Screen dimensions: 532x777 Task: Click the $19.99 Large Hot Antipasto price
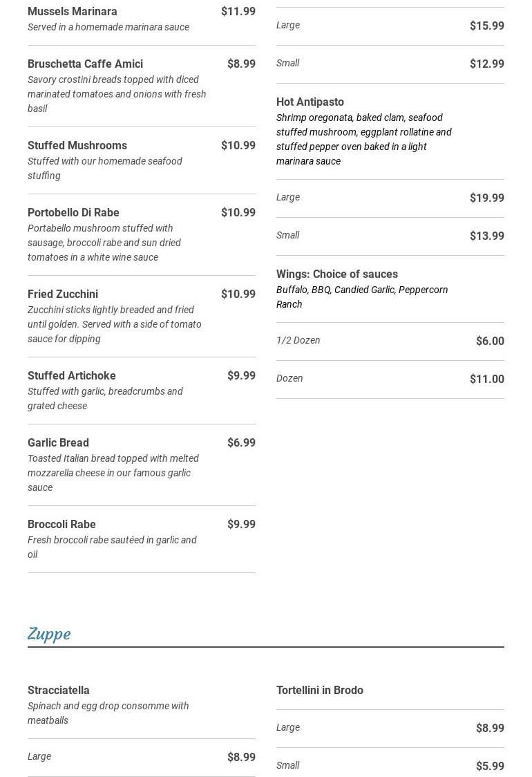pos(487,198)
